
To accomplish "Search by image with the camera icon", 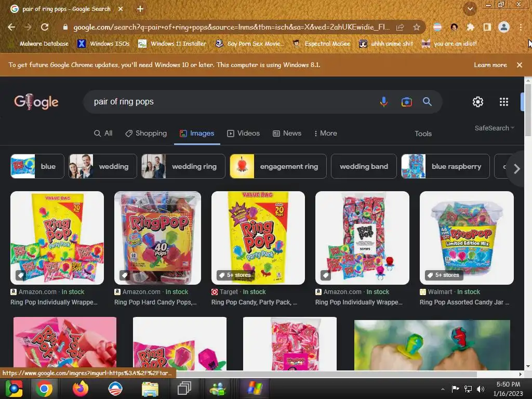I will click(406, 102).
